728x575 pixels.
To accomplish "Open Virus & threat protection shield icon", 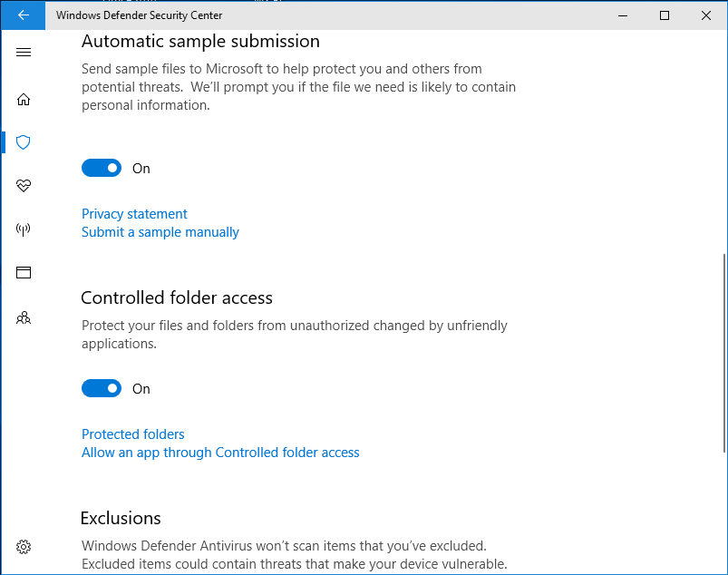I will [x=24, y=142].
